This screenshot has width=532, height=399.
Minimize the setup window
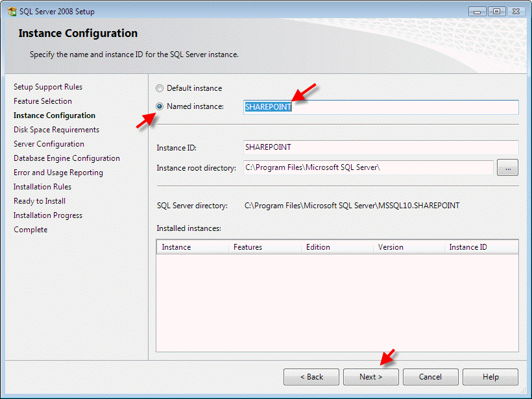(x=478, y=12)
